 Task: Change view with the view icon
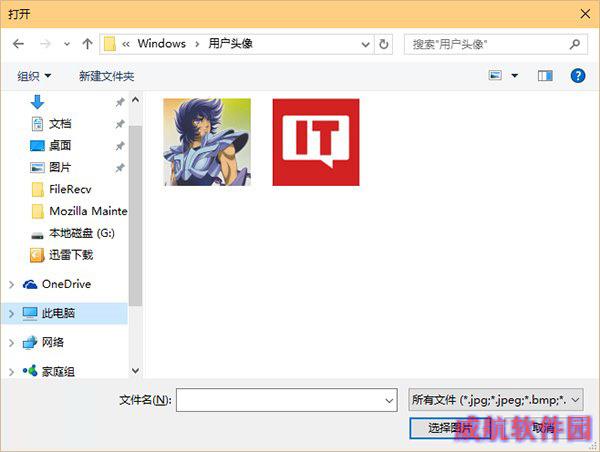tap(495, 75)
